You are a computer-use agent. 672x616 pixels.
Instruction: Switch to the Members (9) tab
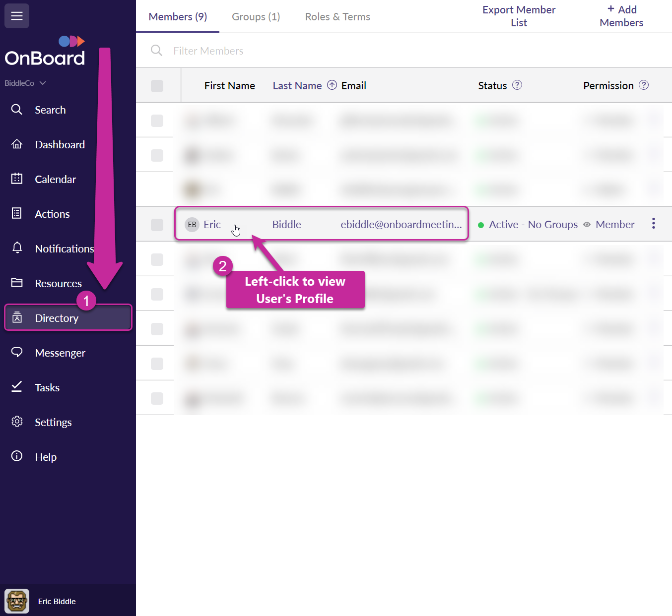178,16
